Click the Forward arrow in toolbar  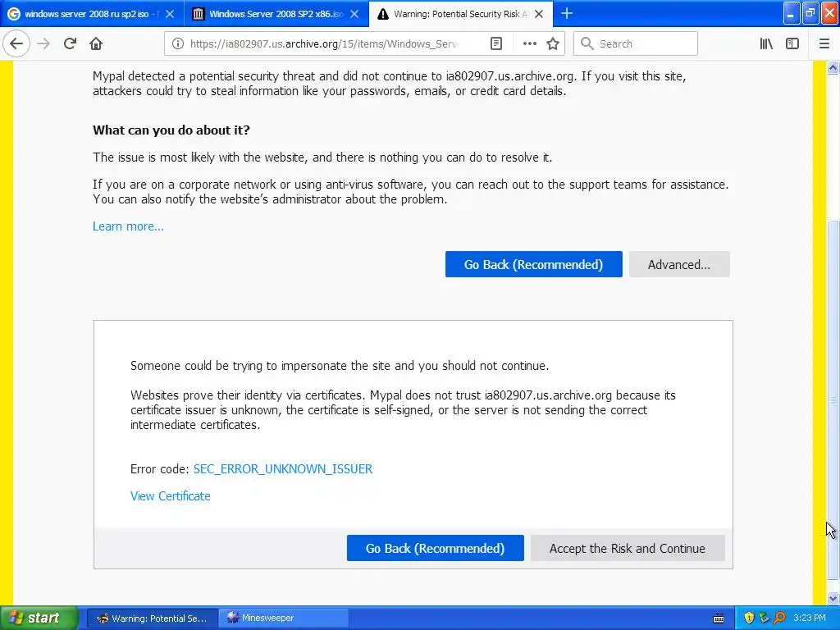point(43,43)
